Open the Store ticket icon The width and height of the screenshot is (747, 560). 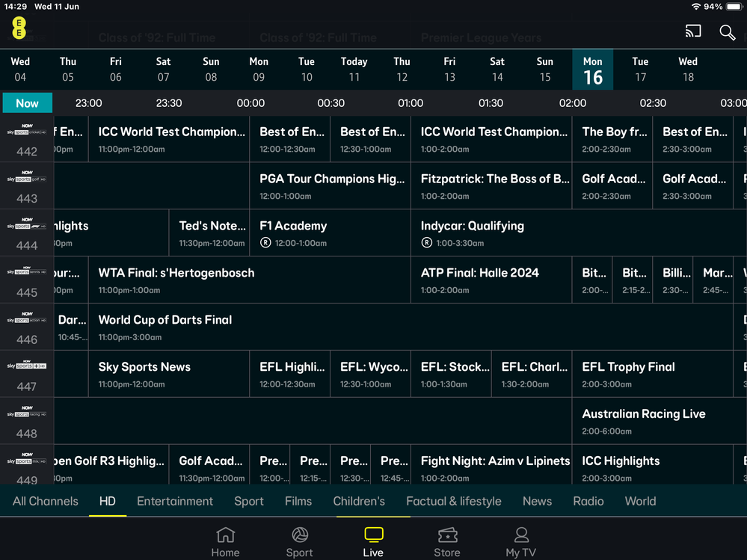[447, 542]
